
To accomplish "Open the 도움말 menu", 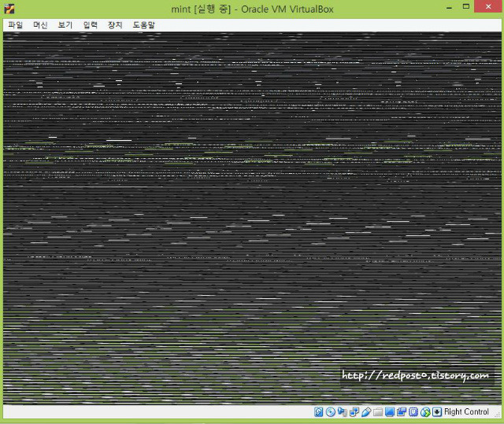I will (143, 25).
